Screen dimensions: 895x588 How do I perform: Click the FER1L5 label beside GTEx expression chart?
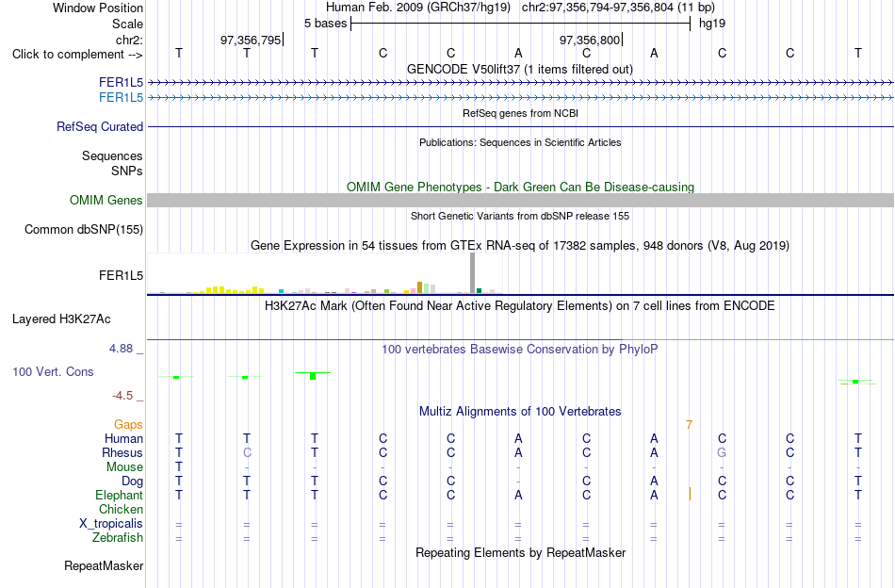121,276
